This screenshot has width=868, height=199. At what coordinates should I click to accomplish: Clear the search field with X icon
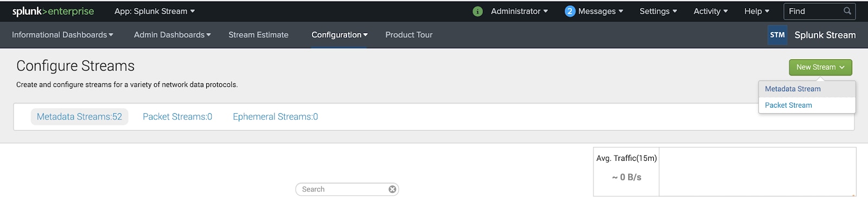pos(392,189)
